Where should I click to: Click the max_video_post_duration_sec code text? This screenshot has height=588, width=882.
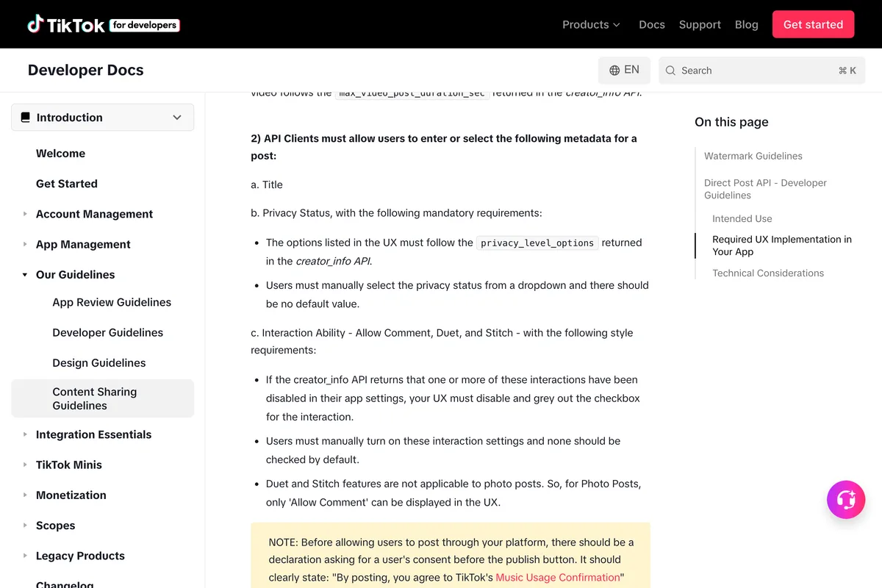coord(412,94)
